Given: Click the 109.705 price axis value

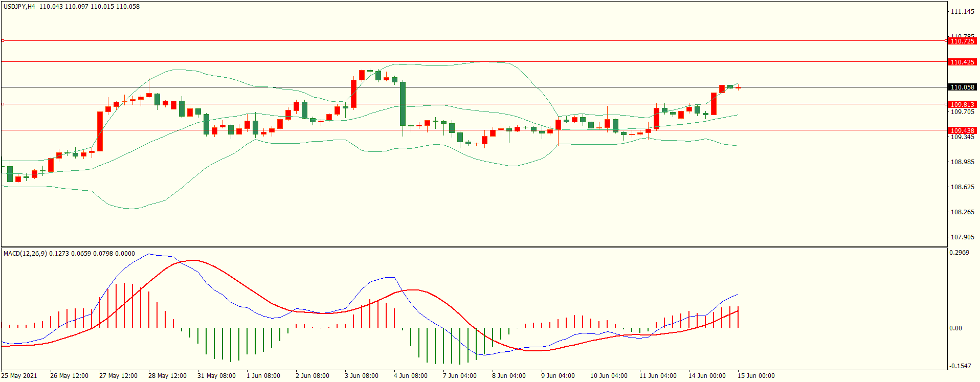Looking at the screenshot, I should (x=962, y=112).
